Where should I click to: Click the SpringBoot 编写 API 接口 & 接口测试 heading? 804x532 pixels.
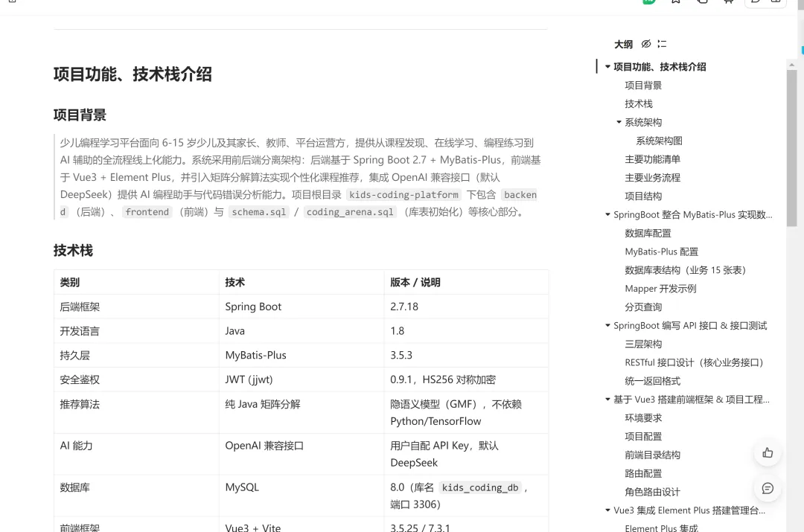pyautogui.click(x=690, y=325)
